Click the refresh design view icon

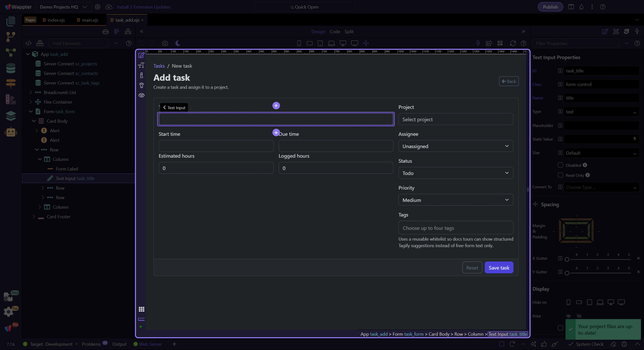pos(513,43)
